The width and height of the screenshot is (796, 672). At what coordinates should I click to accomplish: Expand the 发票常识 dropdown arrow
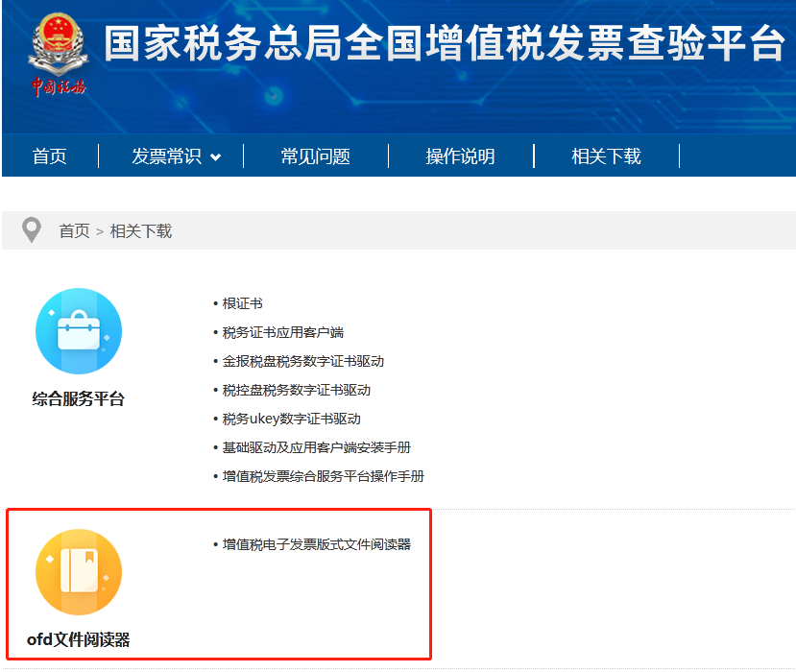tap(216, 157)
